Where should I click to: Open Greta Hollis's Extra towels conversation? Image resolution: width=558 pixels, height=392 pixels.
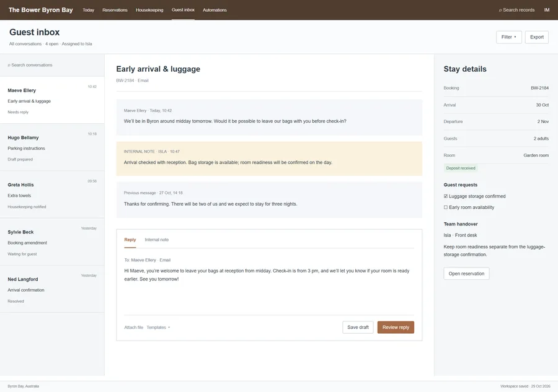(x=52, y=194)
